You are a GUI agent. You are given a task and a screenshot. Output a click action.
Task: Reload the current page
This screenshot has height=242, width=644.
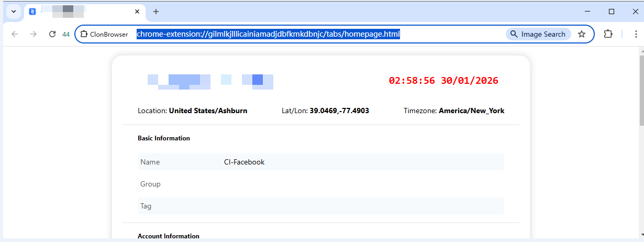52,34
